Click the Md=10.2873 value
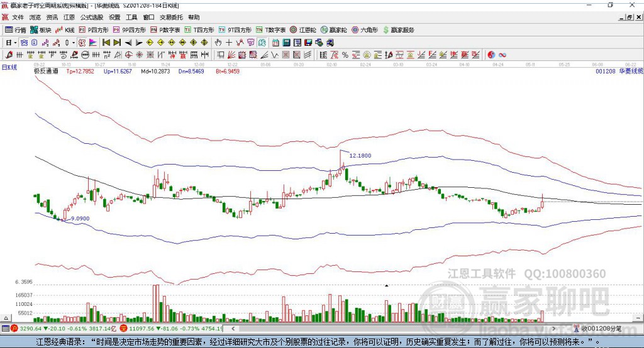Screen dimensions: 644x348 tap(155, 71)
